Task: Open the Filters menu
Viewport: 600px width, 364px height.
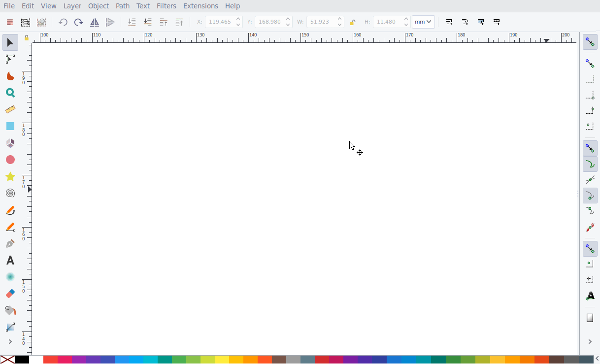Action: point(166,6)
